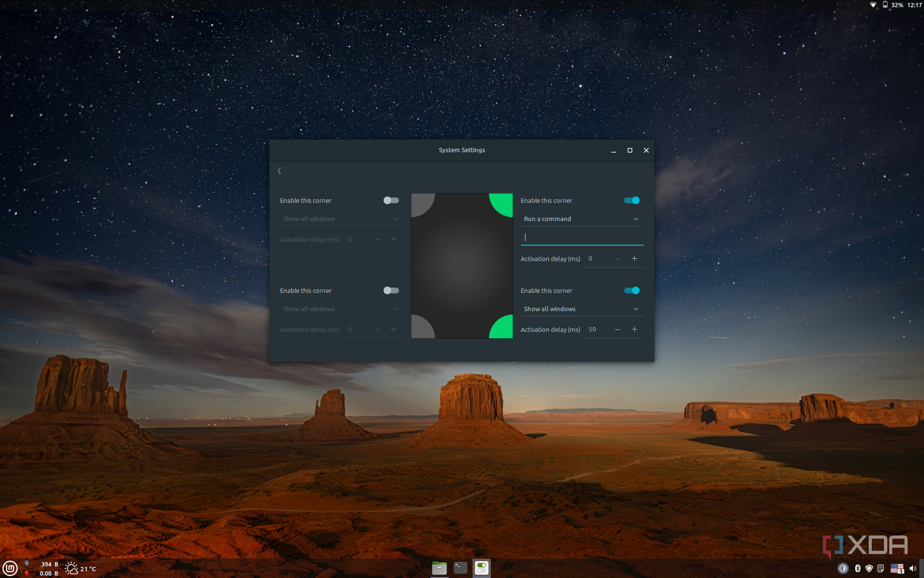The height and width of the screenshot is (578, 924).
Task: Launch the Terminal from the panel
Action: [461, 568]
